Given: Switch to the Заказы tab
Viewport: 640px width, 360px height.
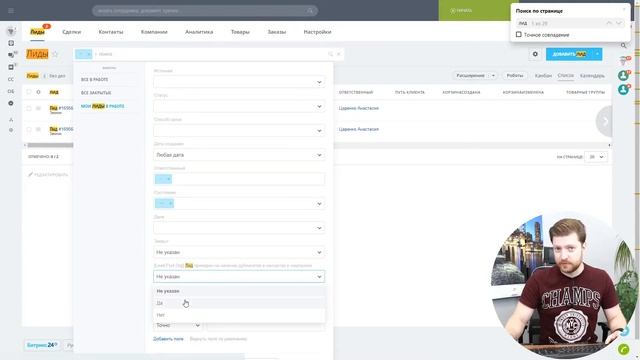Looking at the screenshot, I should (277, 32).
